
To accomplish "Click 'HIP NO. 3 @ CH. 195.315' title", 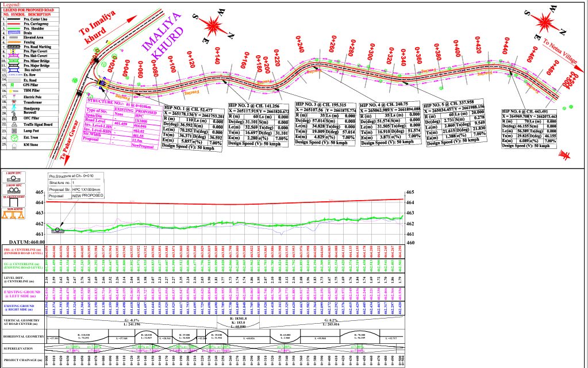I will [321, 104].
